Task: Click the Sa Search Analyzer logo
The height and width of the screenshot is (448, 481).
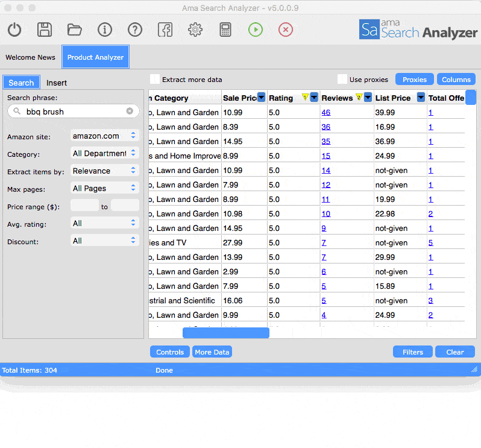Action: [418, 30]
